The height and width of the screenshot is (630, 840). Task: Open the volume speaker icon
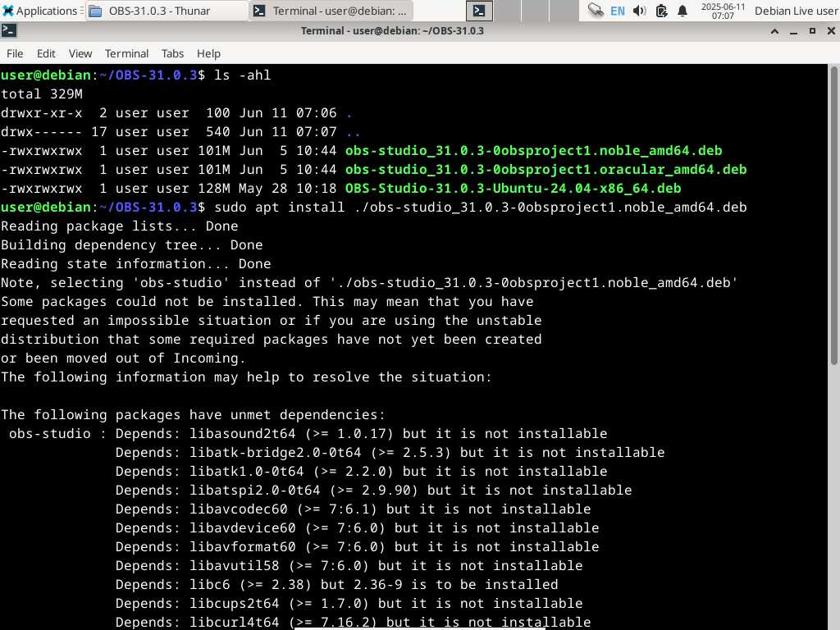[x=639, y=11]
